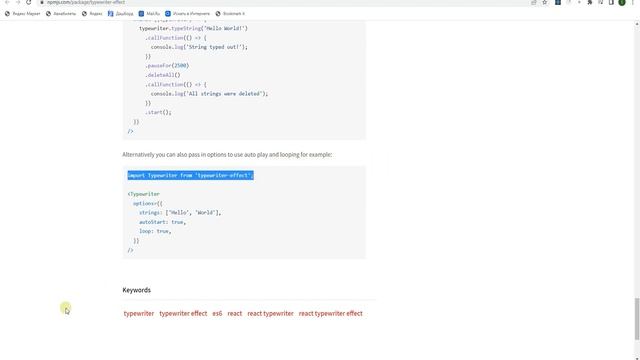Click the 'strings: ['Hello', 'World']' code line

(180, 213)
